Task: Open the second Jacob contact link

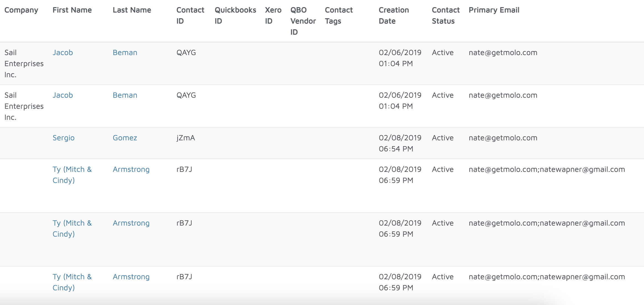Action: click(63, 95)
